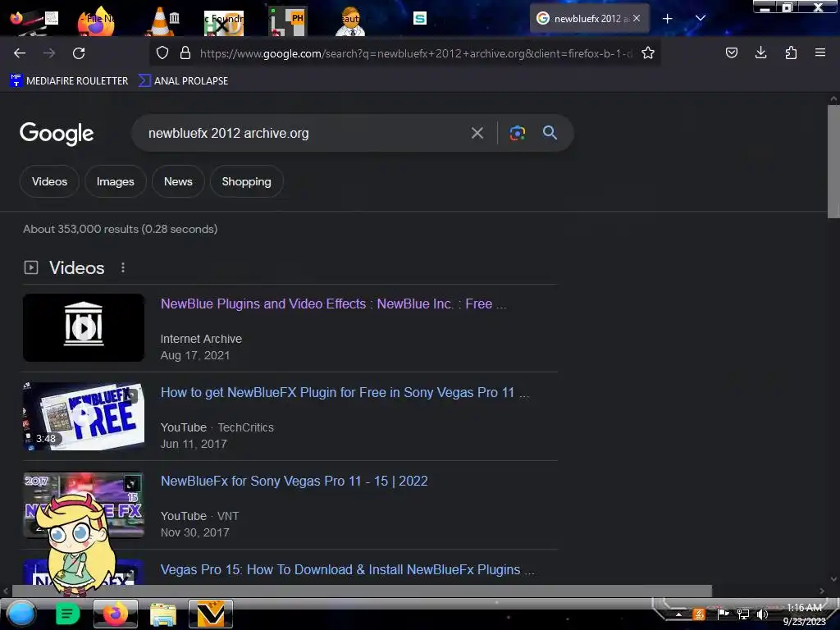The width and height of the screenshot is (840, 630).
Task: Click the Internet Archive source text
Action: (x=201, y=339)
